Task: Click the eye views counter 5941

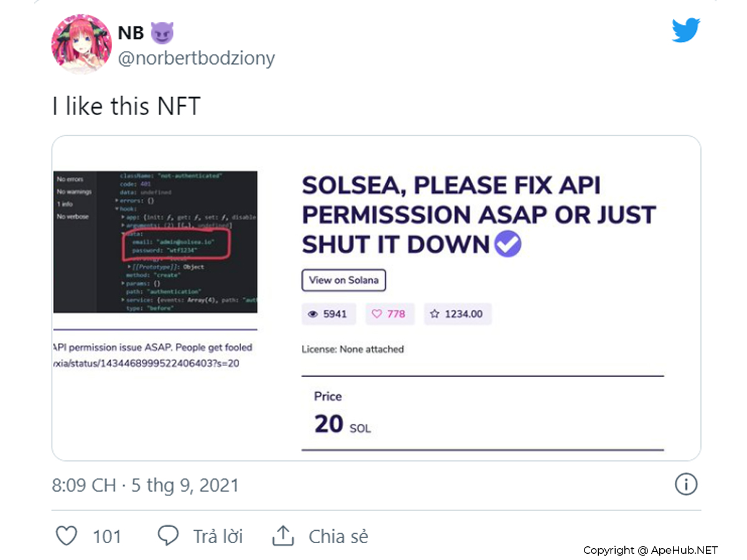Action: [x=328, y=314]
